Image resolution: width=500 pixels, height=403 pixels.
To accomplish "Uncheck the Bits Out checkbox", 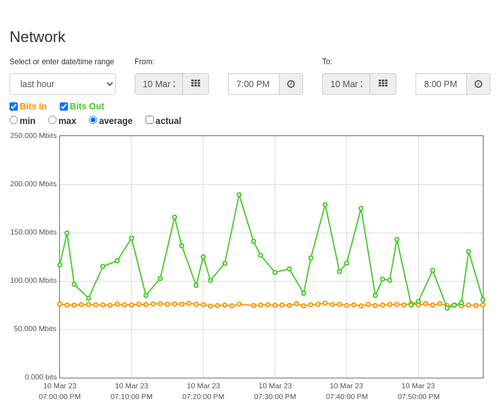I will tap(64, 106).
